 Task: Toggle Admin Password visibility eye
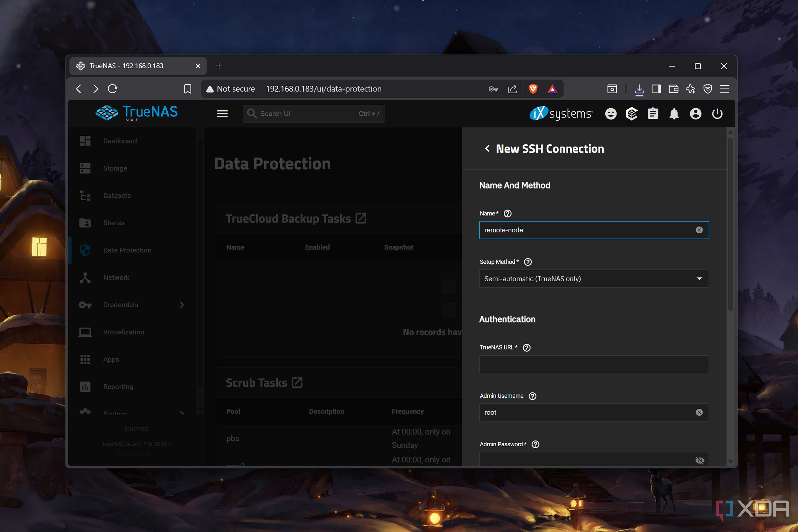700,460
